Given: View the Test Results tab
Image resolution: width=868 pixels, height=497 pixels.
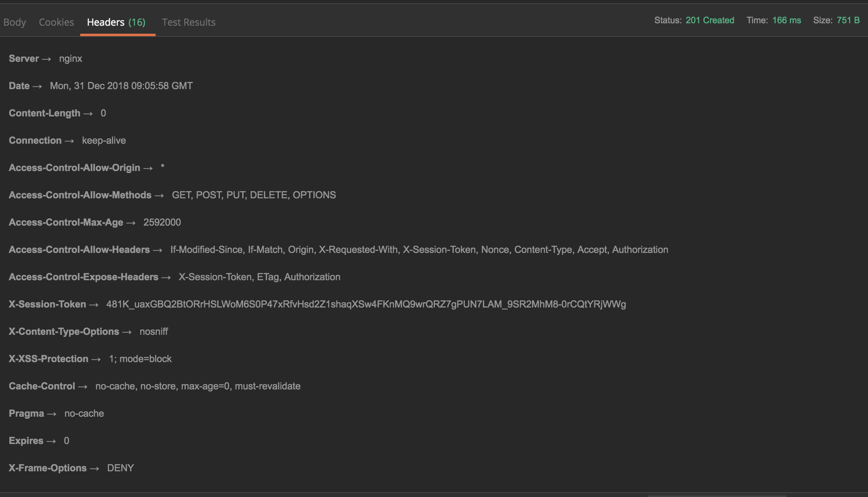Looking at the screenshot, I should [x=189, y=22].
